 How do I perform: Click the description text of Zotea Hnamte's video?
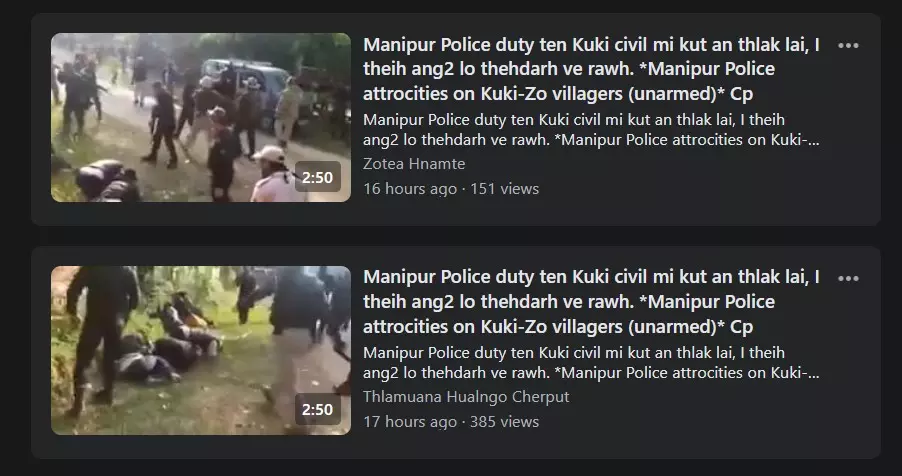coord(591,130)
